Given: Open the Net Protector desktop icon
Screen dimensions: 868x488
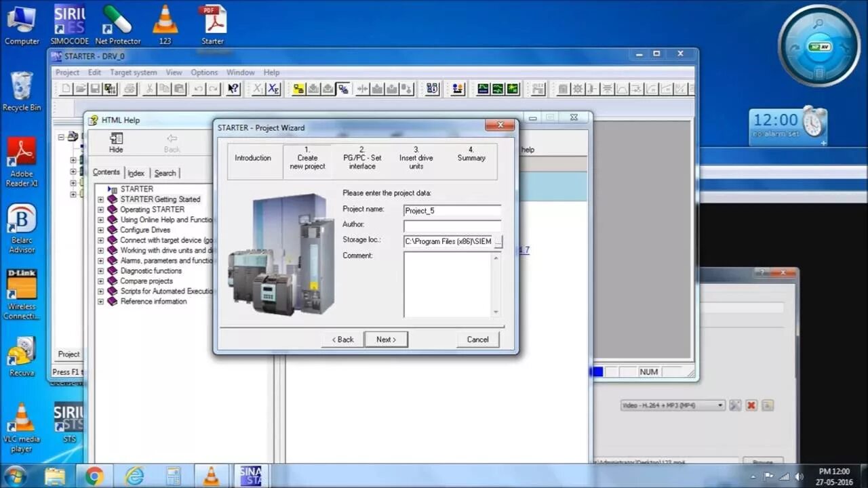Looking at the screenshot, I should [117, 25].
